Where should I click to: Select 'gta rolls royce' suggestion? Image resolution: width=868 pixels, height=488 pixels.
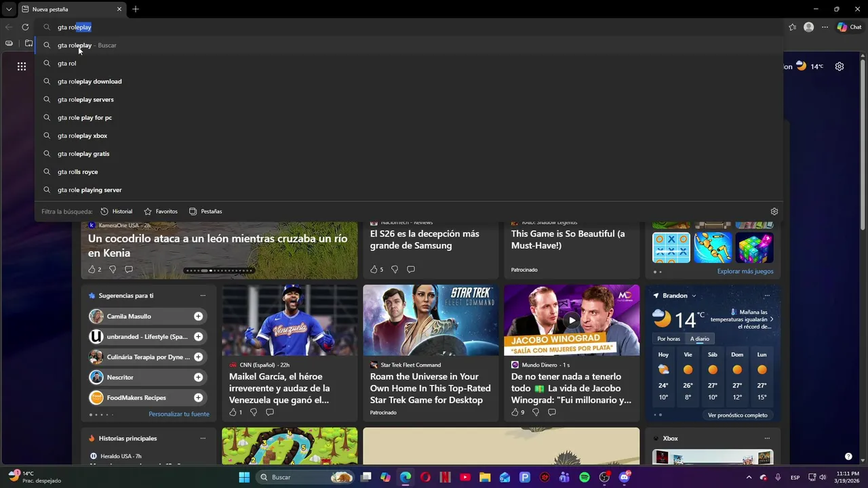[x=409, y=171]
